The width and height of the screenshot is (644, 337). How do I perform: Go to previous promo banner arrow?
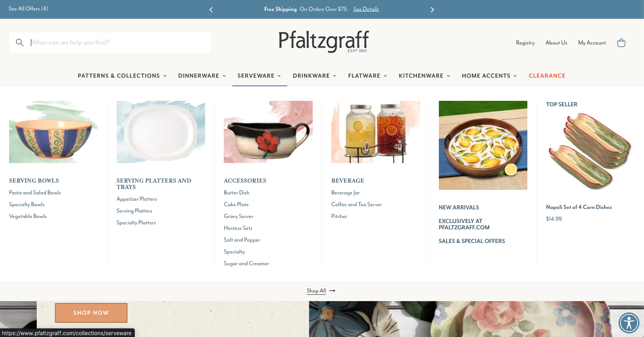pos(211,10)
